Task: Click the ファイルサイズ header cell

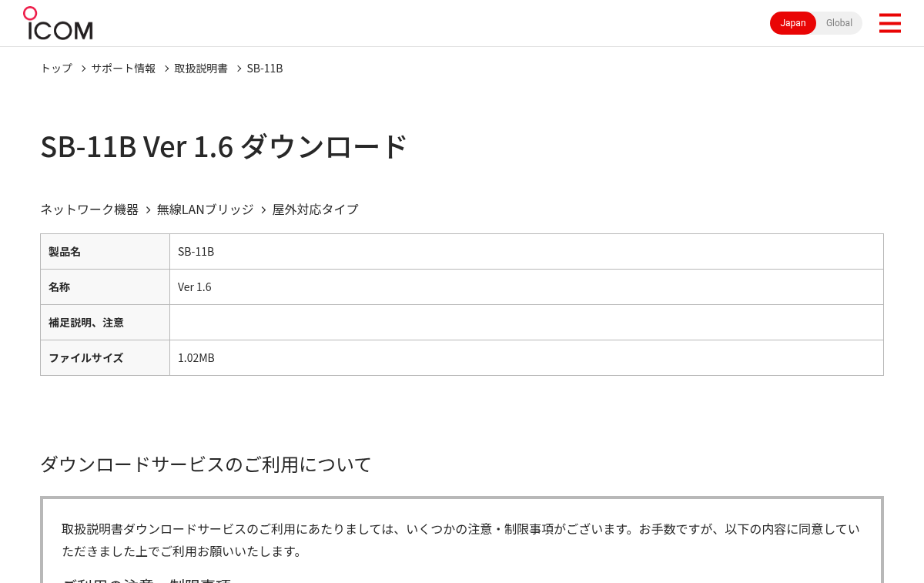Action: coord(105,358)
